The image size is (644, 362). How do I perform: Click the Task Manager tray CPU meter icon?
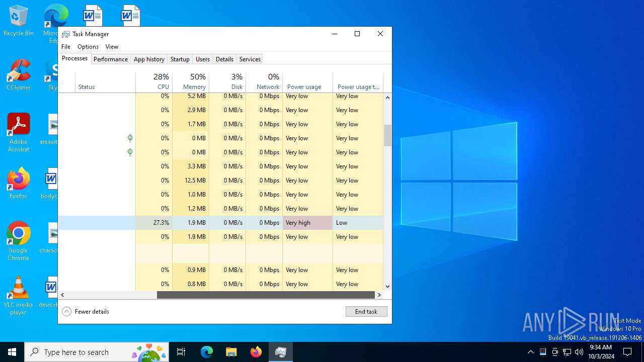click(543, 352)
